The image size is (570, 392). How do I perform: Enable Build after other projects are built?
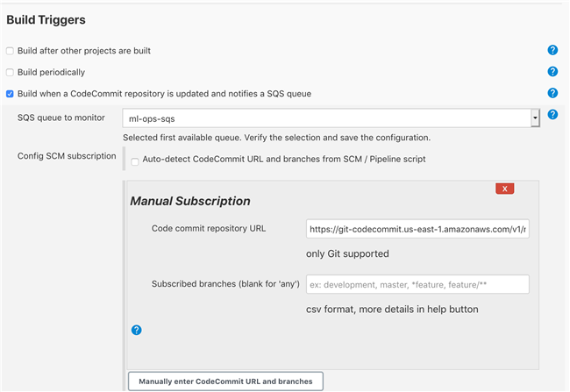[11, 51]
